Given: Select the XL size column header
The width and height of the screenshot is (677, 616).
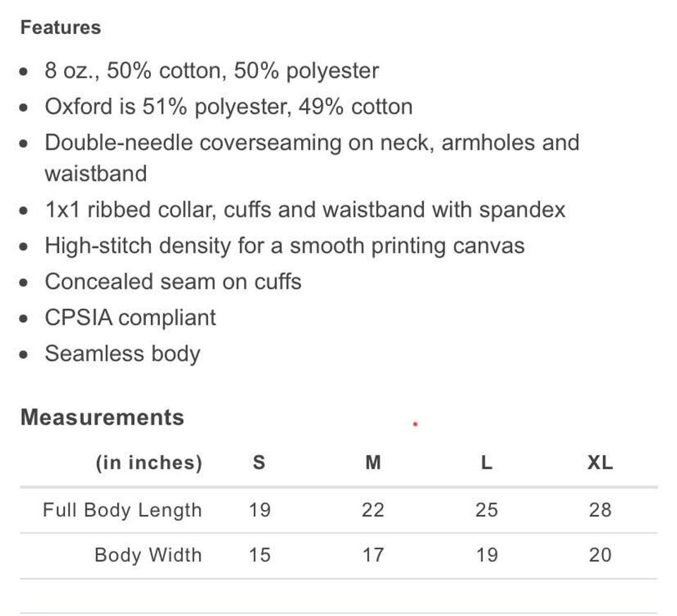Looking at the screenshot, I should click(x=600, y=463).
